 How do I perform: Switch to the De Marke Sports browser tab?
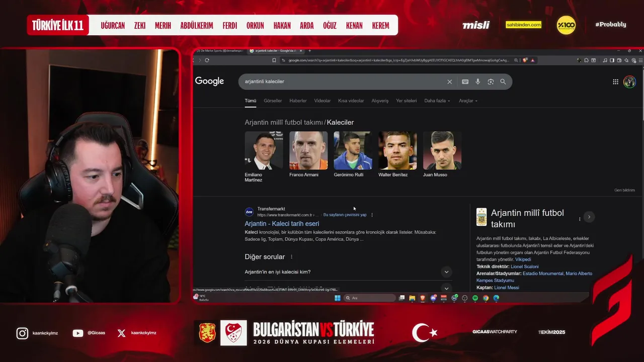click(x=220, y=51)
